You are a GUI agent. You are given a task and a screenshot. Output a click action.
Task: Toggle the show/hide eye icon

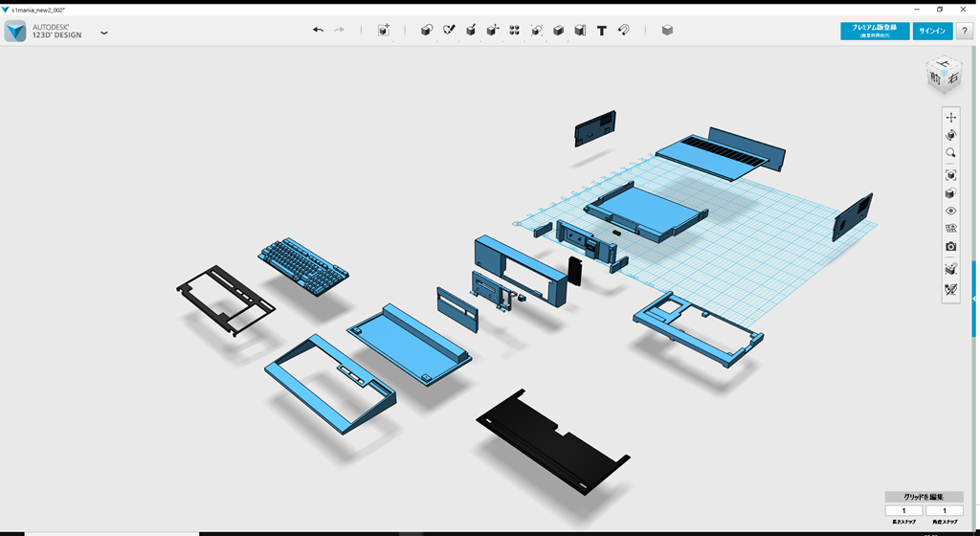[x=950, y=211]
